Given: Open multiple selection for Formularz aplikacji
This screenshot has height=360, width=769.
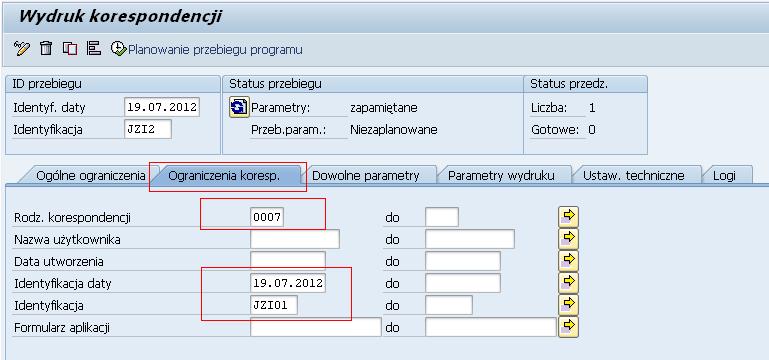Looking at the screenshot, I should 568,327.
